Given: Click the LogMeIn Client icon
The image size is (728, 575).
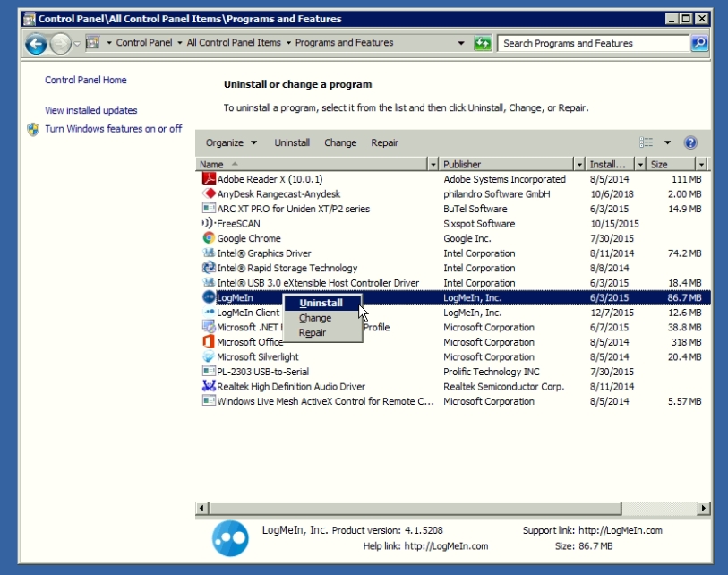Looking at the screenshot, I should [x=209, y=312].
